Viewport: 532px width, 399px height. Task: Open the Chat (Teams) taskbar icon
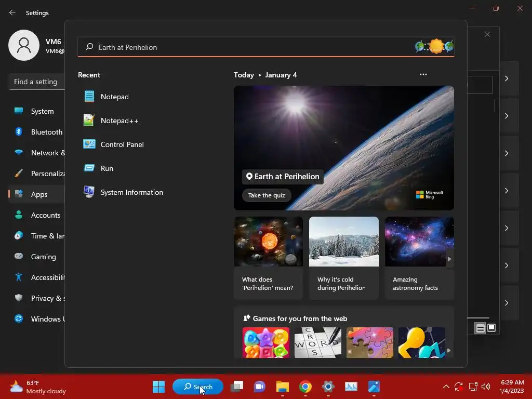pos(260,387)
